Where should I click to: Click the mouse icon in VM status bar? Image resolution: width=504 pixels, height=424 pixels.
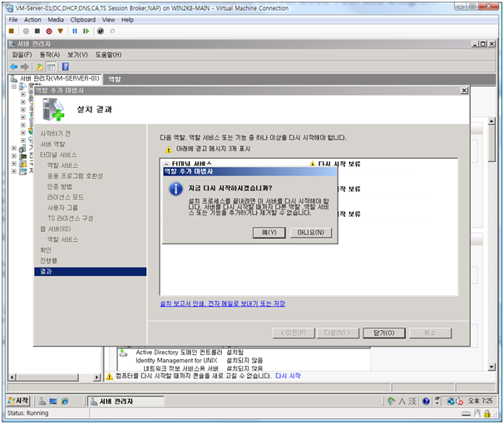point(477,414)
